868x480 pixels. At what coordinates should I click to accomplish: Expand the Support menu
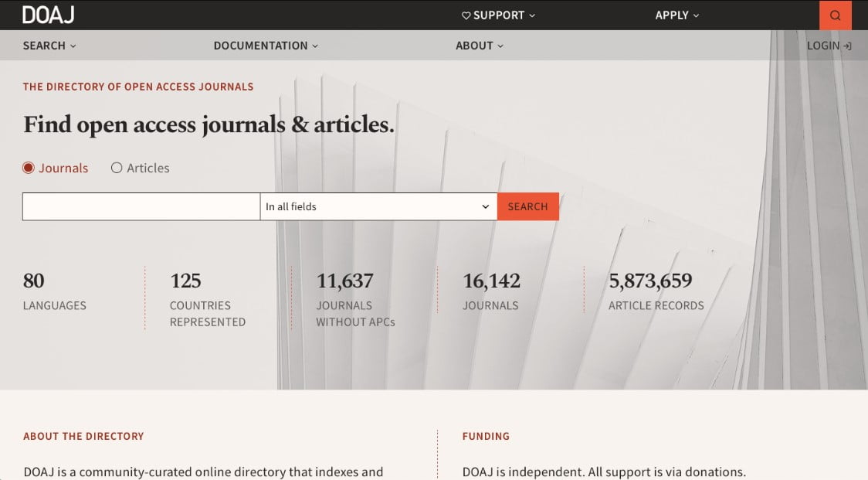[x=499, y=15]
